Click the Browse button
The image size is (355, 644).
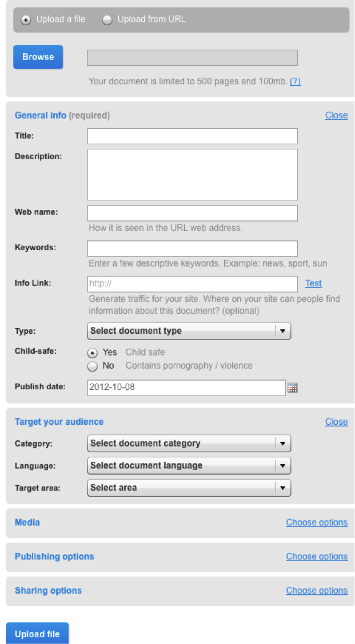38,57
